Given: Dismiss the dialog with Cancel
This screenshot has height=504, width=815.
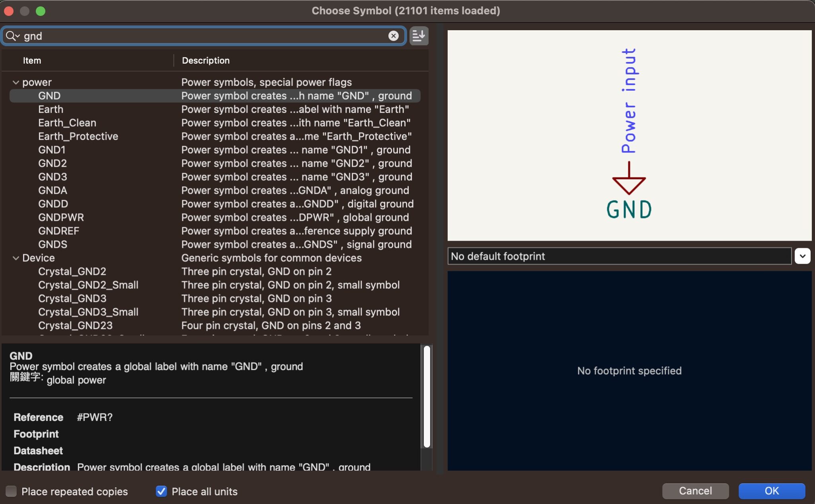Looking at the screenshot, I should pos(695,491).
